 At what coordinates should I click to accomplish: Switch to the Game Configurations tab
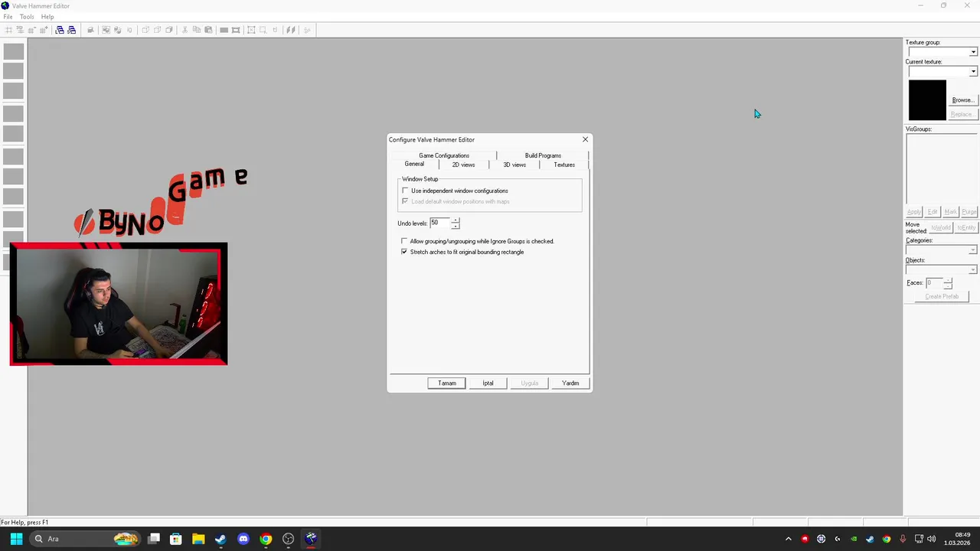pyautogui.click(x=444, y=155)
